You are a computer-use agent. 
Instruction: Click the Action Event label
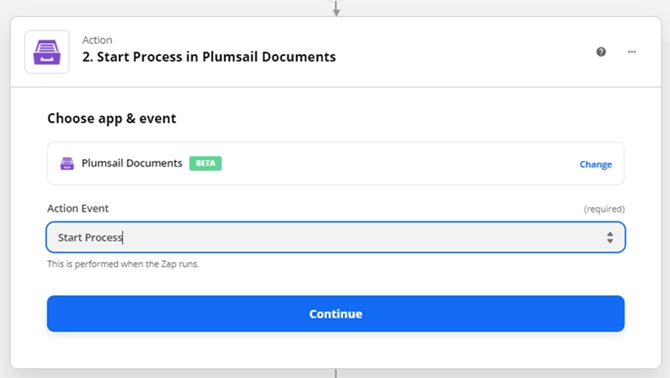coord(78,208)
